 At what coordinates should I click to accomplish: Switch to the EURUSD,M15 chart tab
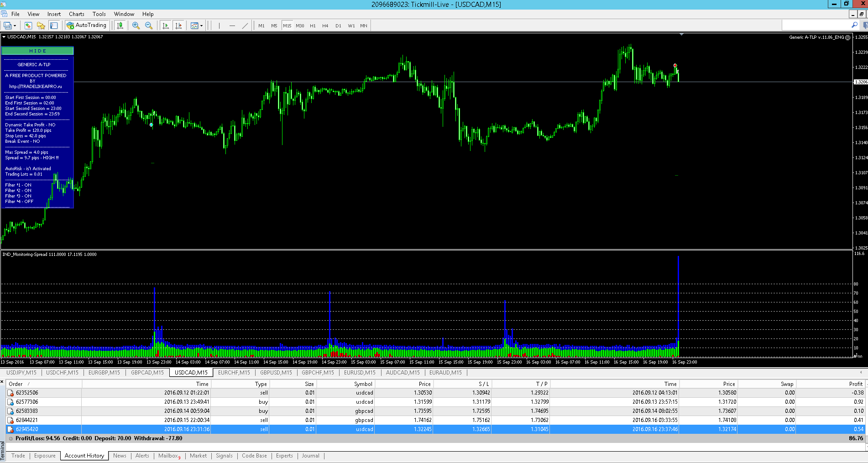(360, 373)
